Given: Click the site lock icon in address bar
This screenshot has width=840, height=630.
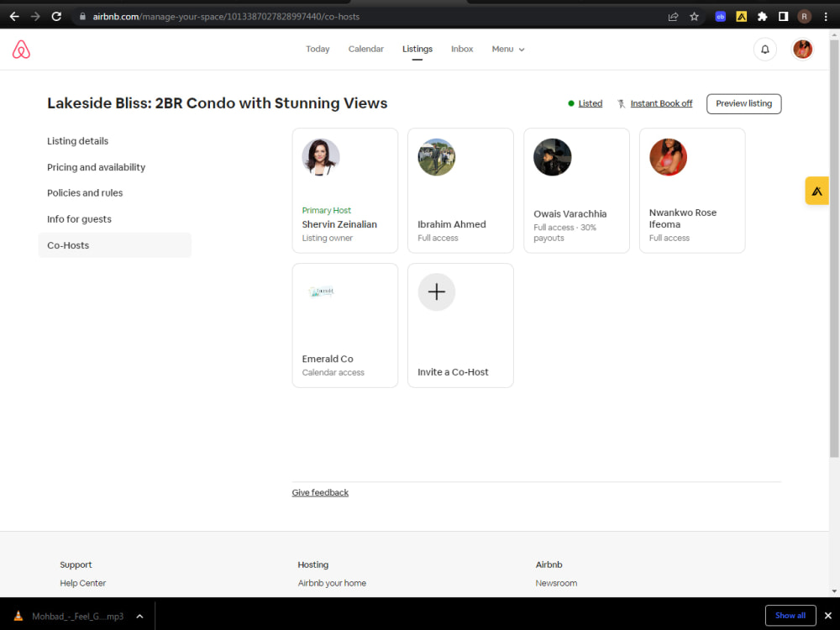Looking at the screenshot, I should pos(82,17).
